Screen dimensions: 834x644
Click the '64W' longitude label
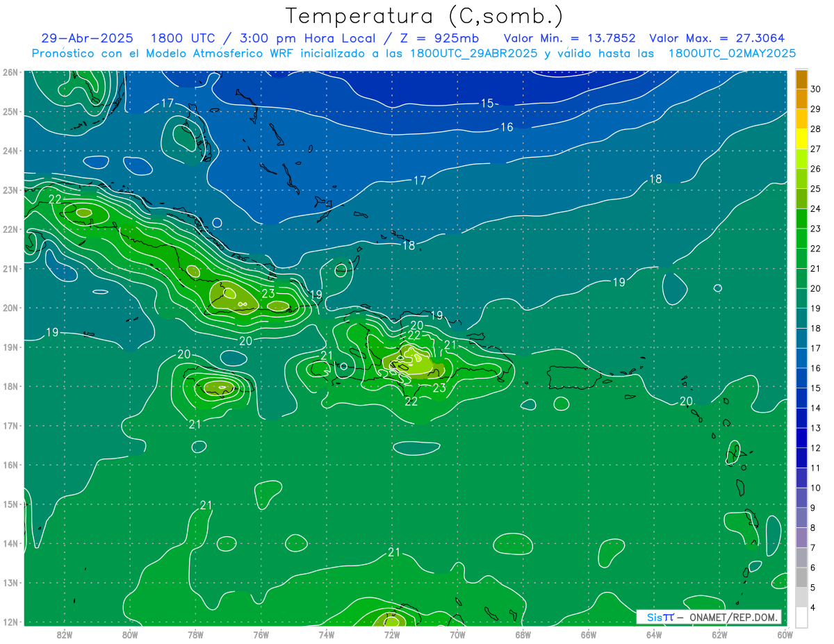point(654,634)
